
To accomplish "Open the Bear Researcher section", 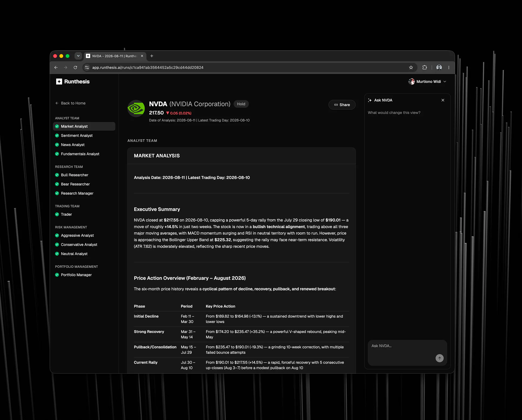I will [x=84, y=184].
